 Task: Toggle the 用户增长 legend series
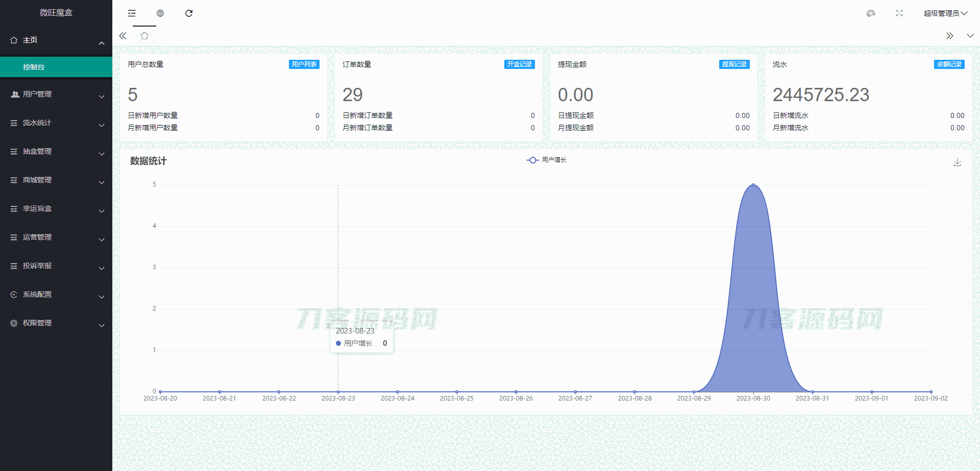[547, 160]
